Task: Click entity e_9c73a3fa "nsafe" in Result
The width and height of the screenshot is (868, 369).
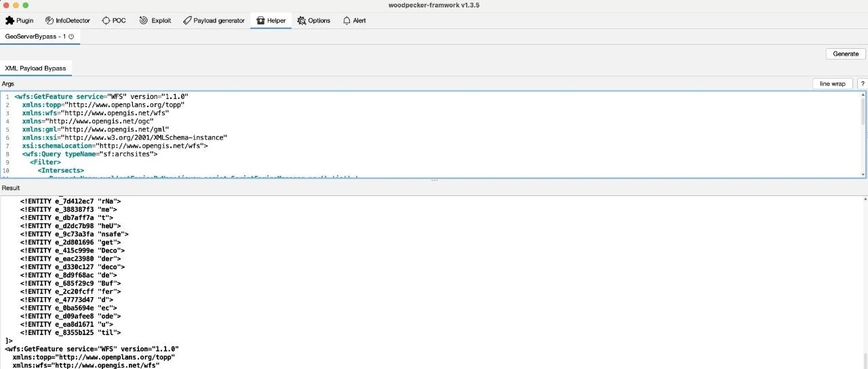Action: (x=74, y=234)
